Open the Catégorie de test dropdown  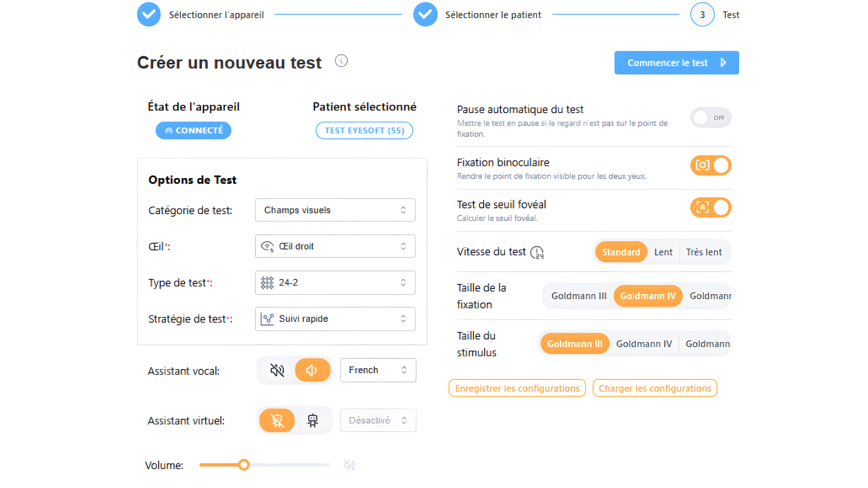point(335,210)
